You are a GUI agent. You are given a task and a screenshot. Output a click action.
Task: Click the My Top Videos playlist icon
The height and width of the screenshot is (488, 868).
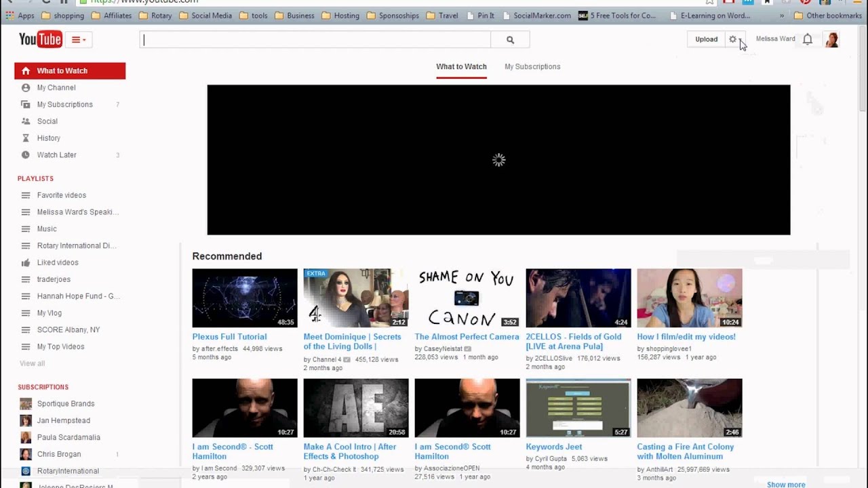26,347
